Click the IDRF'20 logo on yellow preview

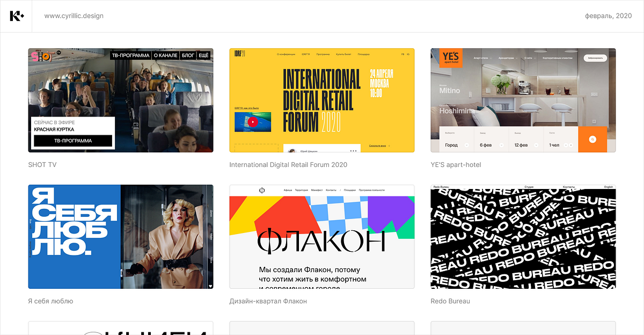click(240, 54)
